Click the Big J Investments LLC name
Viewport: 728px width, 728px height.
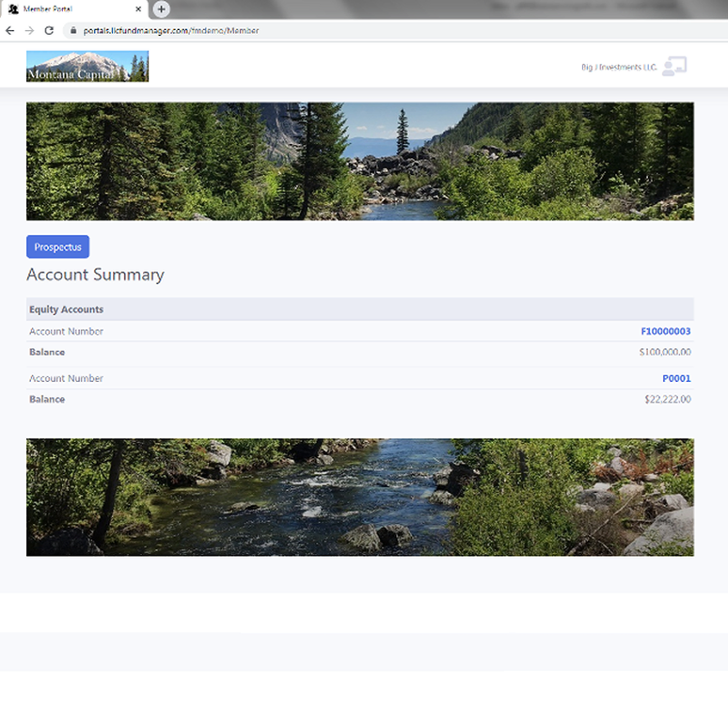pyautogui.click(x=619, y=68)
